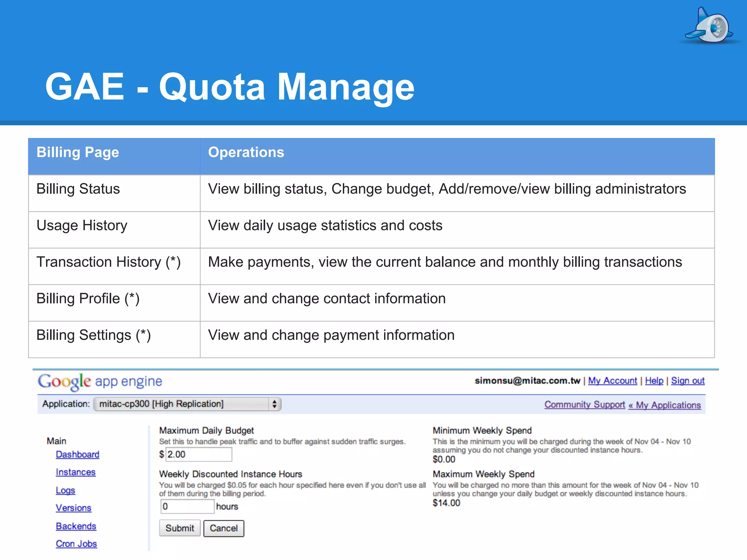Open Instances in the sidebar

[76, 472]
